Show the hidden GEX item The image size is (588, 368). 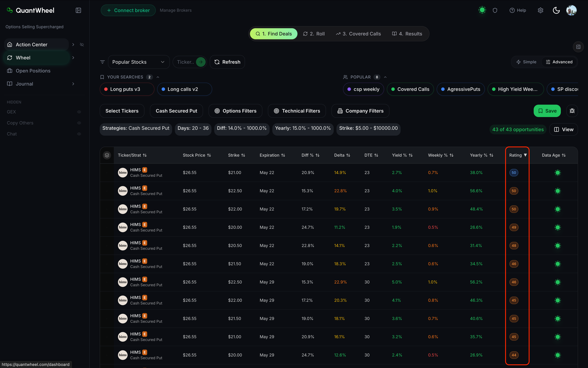click(79, 112)
